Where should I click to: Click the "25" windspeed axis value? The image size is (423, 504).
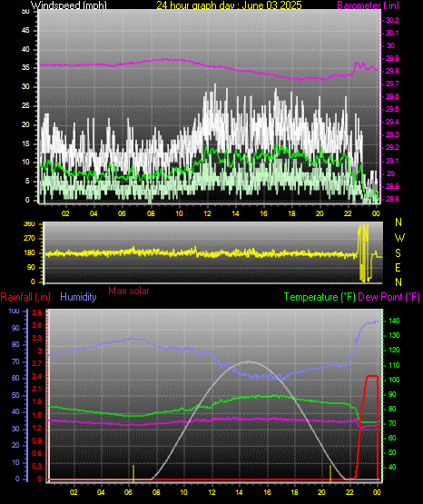[x=25, y=105]
